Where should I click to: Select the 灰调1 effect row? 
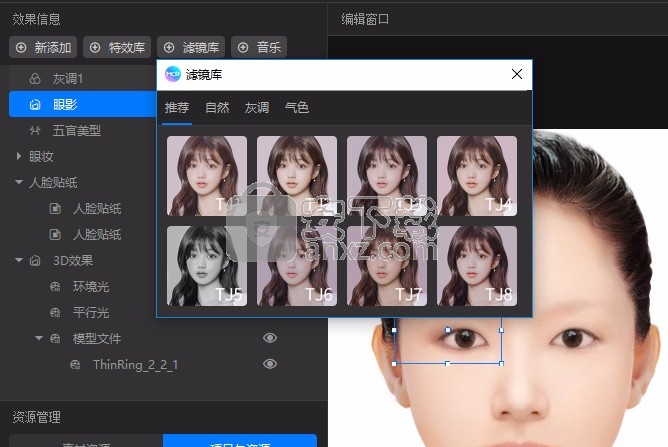point(83,78)
